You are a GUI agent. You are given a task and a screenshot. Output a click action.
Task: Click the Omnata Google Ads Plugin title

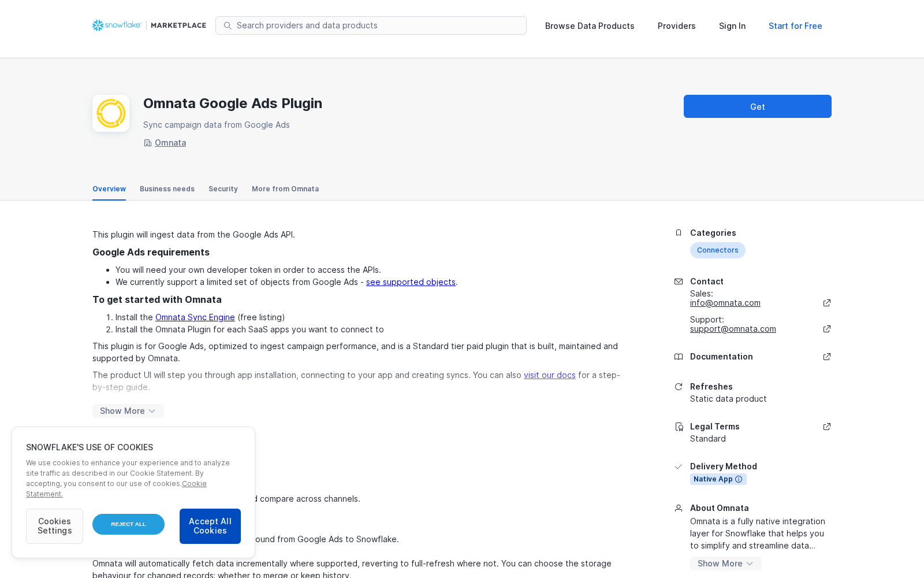[233, 103]
